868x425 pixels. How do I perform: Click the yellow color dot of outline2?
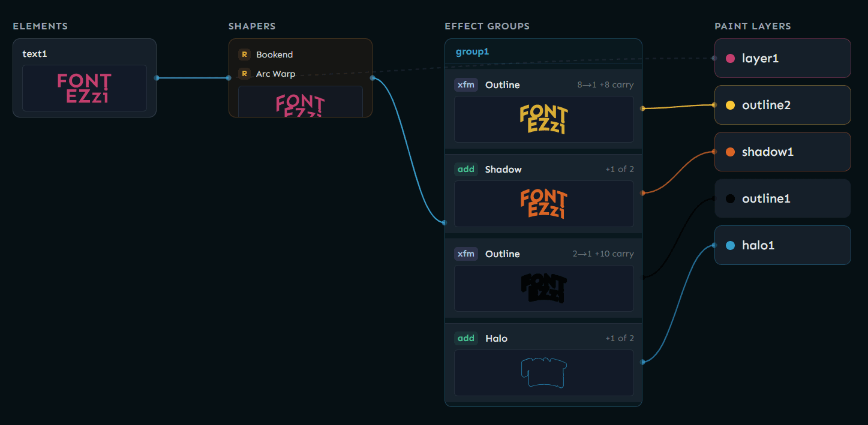click(730, 105)
